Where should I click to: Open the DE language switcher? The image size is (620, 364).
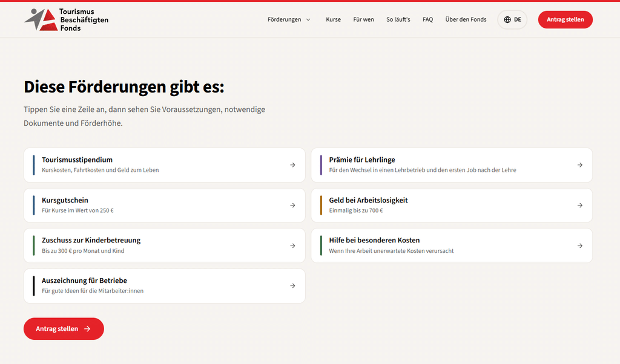(x=512, y=20)
